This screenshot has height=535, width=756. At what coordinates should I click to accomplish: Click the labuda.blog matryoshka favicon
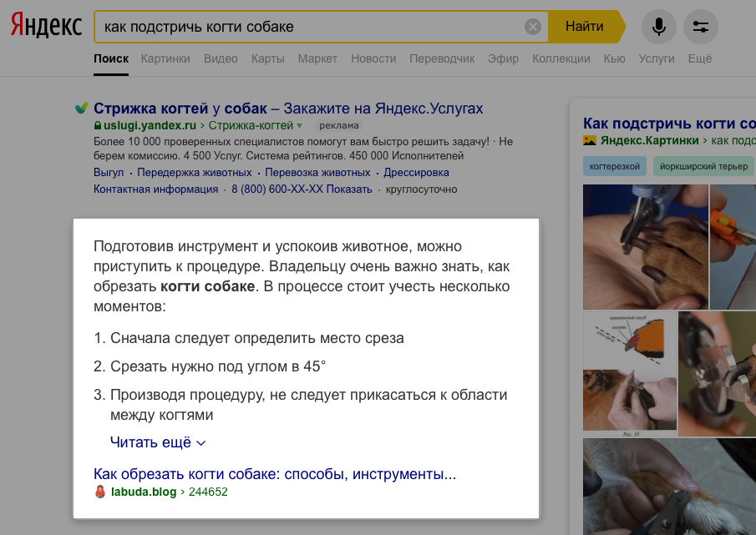click(99, 492)
